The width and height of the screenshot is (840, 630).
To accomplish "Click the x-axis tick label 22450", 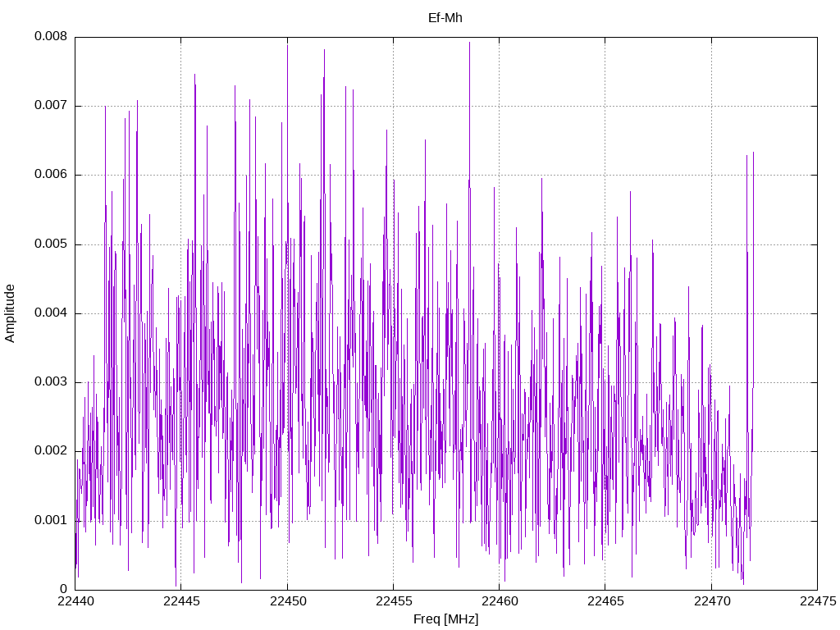I will [x=288, y=601].
